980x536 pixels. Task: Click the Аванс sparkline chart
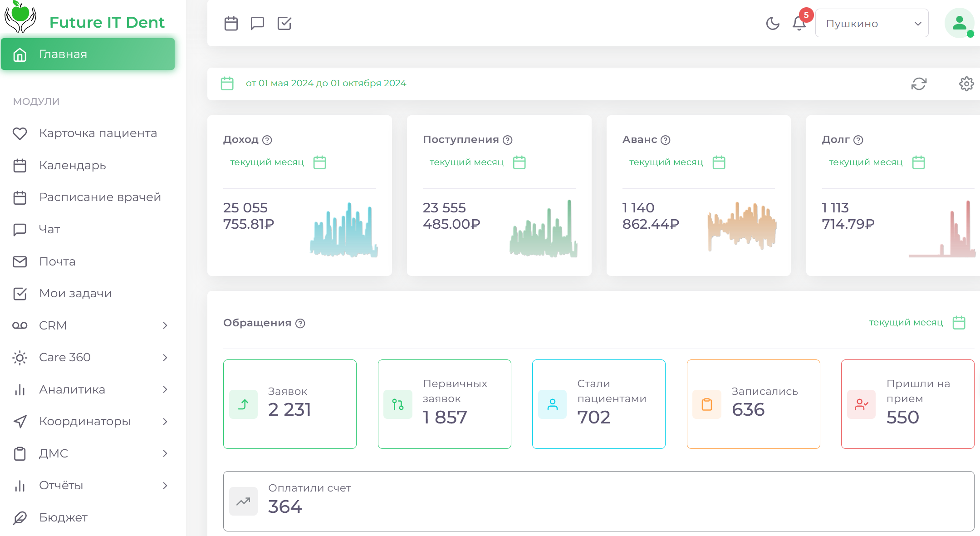coord(742,226)
